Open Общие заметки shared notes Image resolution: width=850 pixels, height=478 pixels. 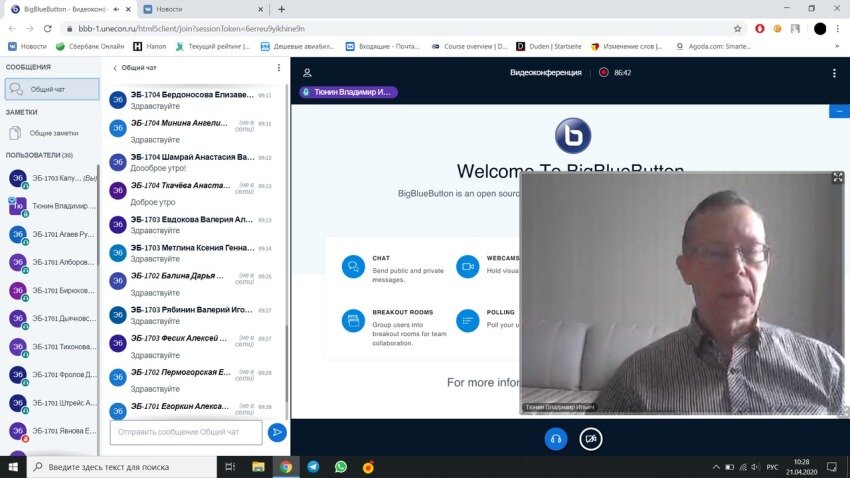[52, 133]
